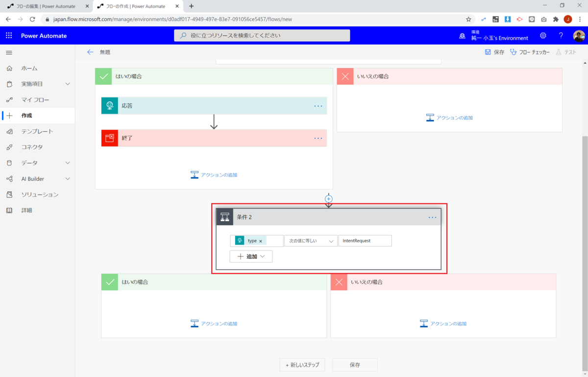This screenshot has width=588, height=377.
Task: Open the 次の値に等しい operator dropdown
Action: click(x=311, y=241)
